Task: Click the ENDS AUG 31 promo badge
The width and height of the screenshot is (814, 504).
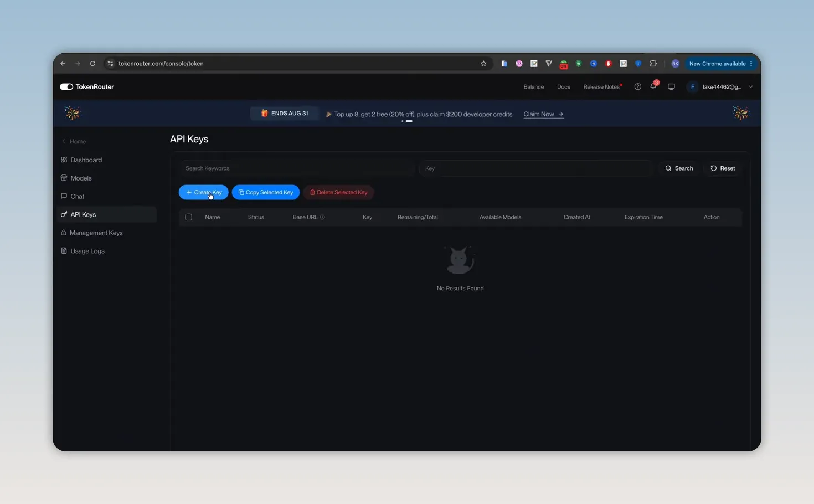Action: click(284, 113)
